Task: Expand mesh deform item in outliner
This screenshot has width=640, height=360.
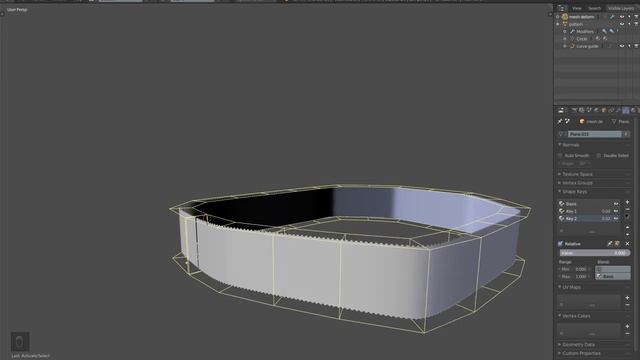Action: tap(558, 17)
